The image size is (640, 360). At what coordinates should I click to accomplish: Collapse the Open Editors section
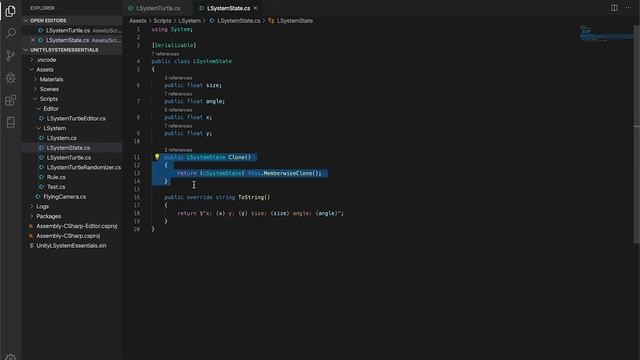pos(48,20)
